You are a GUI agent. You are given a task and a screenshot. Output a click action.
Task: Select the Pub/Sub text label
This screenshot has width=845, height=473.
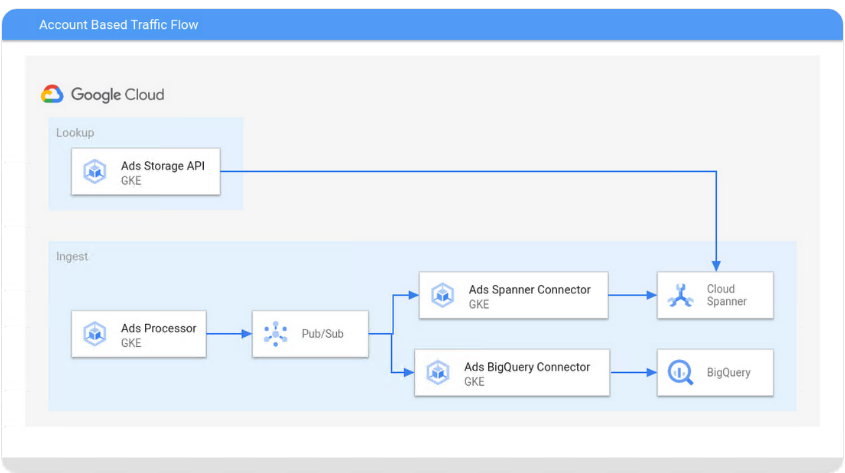[322, 334]
